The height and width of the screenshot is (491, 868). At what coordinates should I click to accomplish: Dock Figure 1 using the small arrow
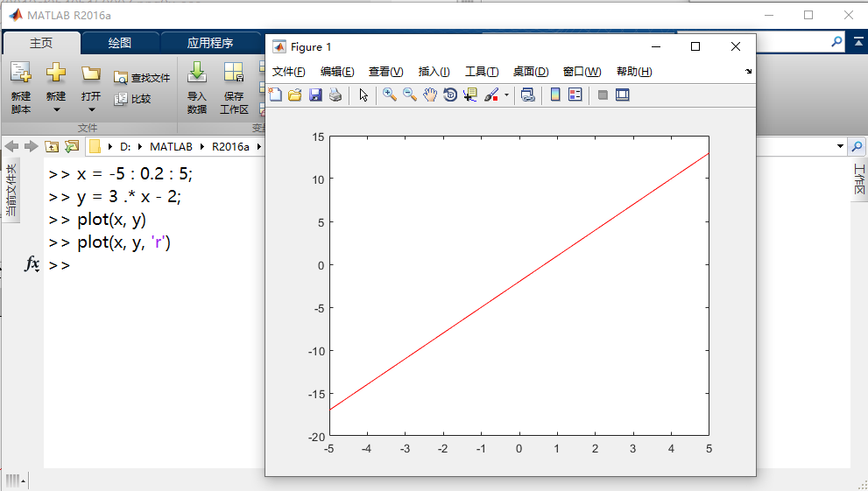(748, 71)
